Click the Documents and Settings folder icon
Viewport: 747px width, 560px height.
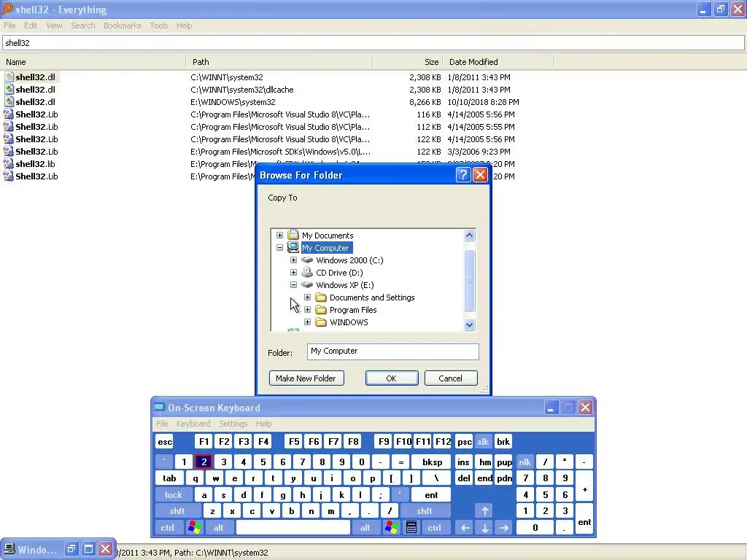(x=321, y=297)
